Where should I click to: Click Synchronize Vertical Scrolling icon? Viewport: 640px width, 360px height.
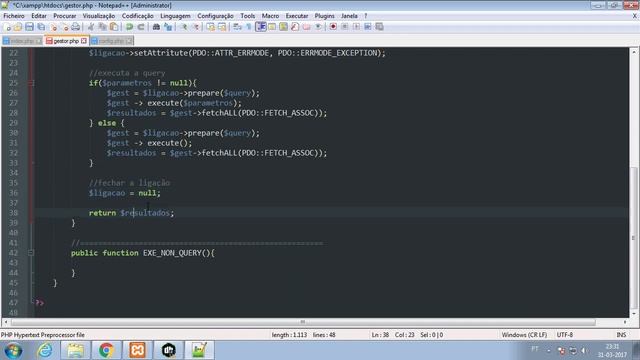pyautogui.click(x=211, y=27)
